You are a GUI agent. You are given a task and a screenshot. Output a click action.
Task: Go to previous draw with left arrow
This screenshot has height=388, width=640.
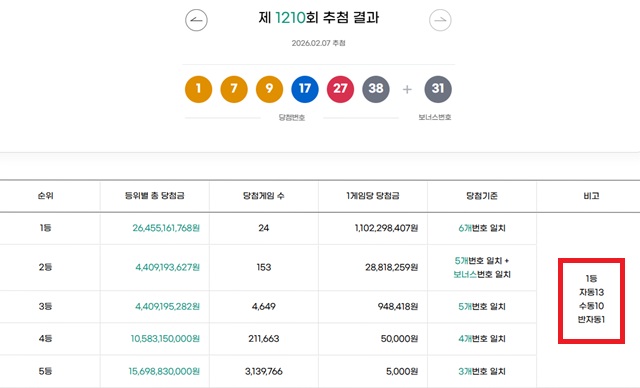coord(196,20)
